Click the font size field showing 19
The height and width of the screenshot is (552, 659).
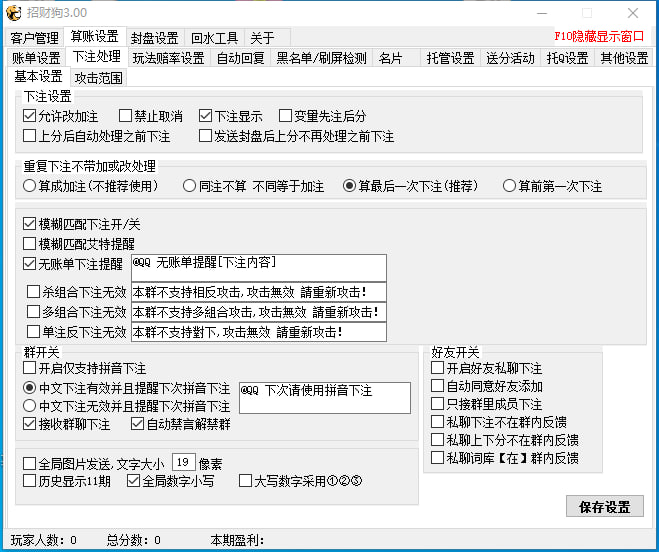(183, 463)
